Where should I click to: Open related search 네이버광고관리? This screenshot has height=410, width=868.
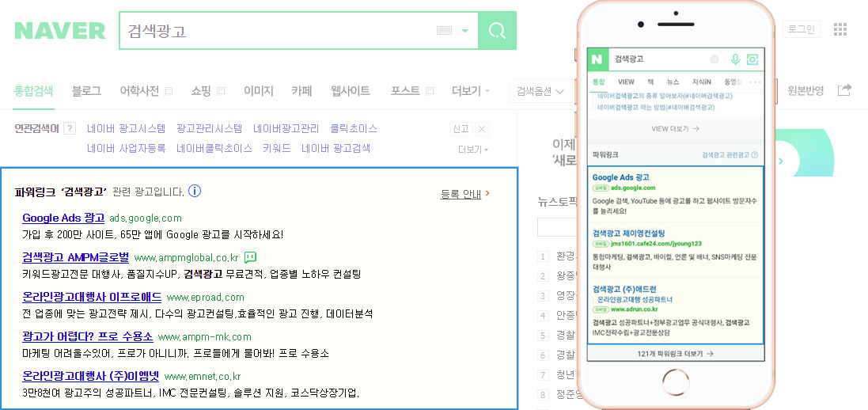tap(286, 128)
